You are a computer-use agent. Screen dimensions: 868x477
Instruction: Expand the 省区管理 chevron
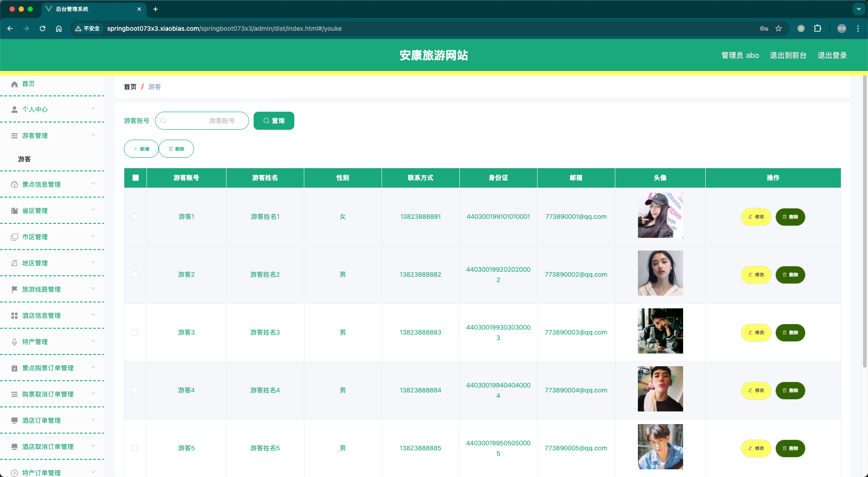[x=93, y=210]
